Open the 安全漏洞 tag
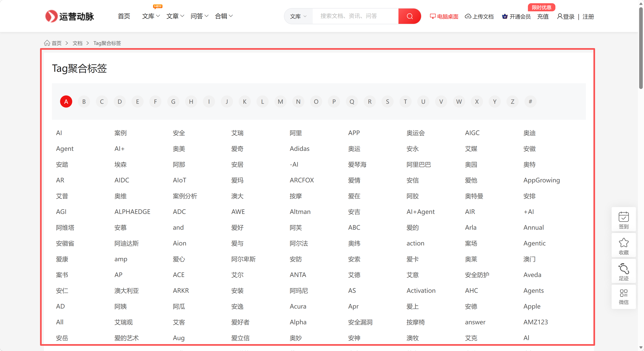 tap(360, 322)
